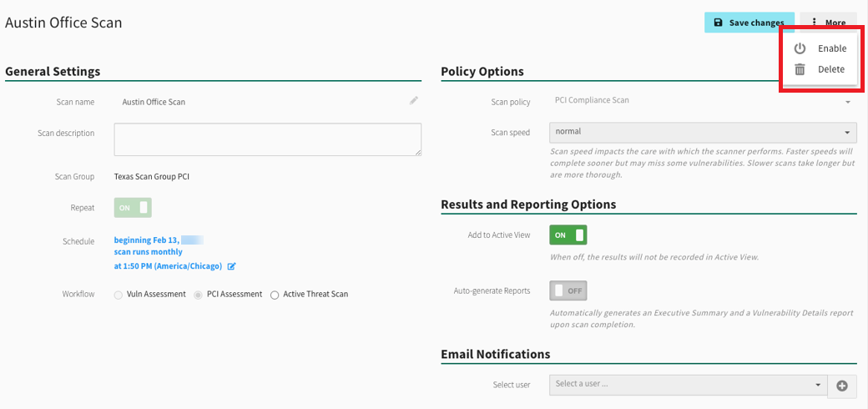Click the three-dot More icon
Screen dimensions: 868x409
[814, 23]
